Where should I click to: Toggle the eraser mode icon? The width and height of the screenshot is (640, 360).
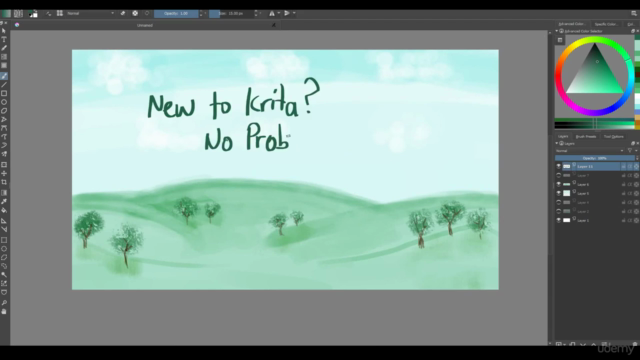click(x=123, y=13)
